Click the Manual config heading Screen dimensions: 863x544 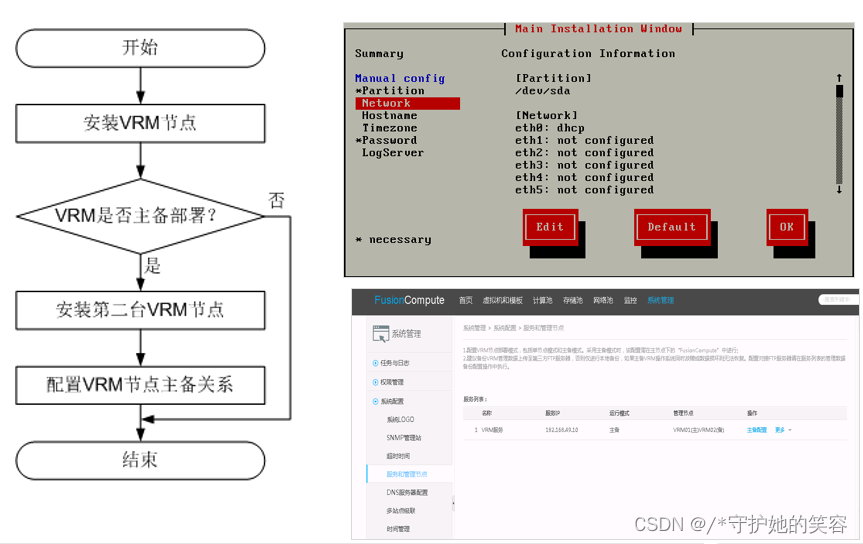pos(400,78)
